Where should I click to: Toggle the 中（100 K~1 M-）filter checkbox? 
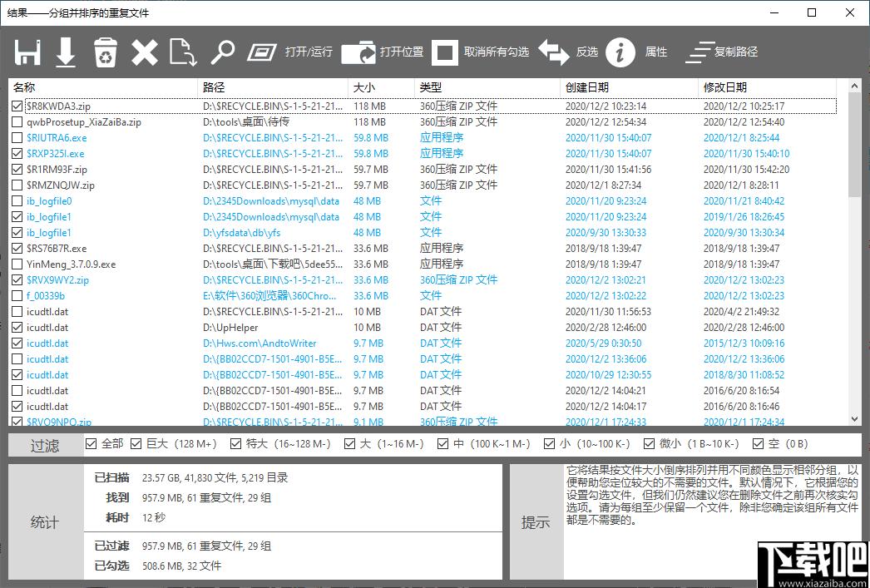click(x=442, y=444)
